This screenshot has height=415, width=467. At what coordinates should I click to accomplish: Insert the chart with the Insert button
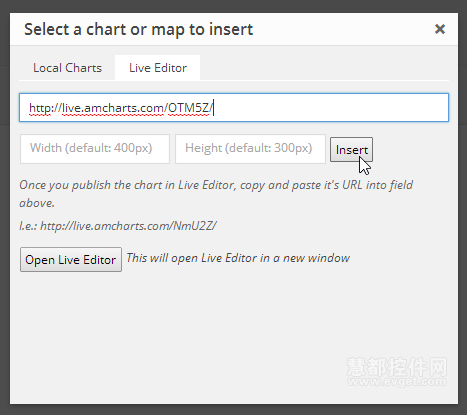pyautogui.click(x=351, y=150)
